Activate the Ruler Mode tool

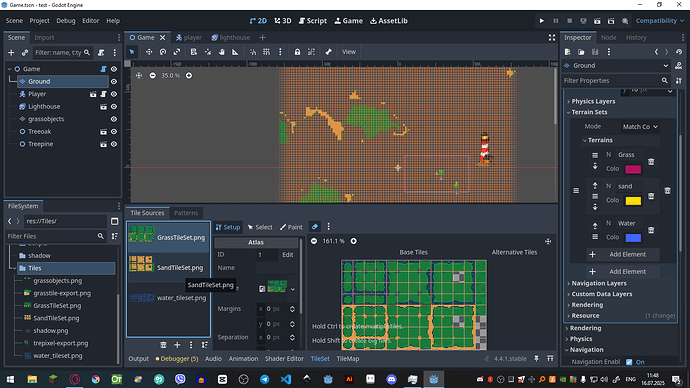(x=235, y=52)
